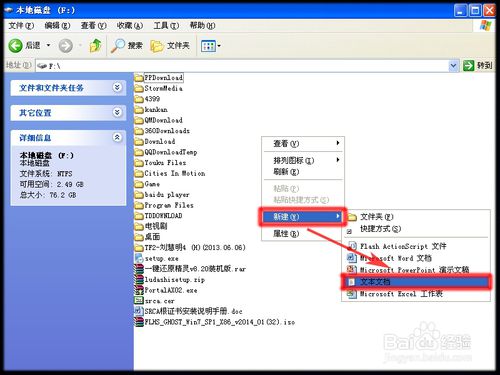Image resolution: width=500 pixels, height=375 pixels.
Task: Select the PortalAX02.exe file
Action: click(x=166, y=290)
